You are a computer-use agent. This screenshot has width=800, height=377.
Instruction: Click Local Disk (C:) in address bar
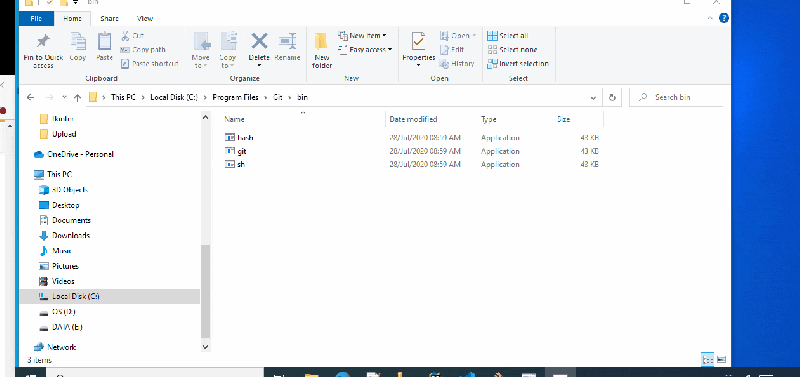pos(173,97)
